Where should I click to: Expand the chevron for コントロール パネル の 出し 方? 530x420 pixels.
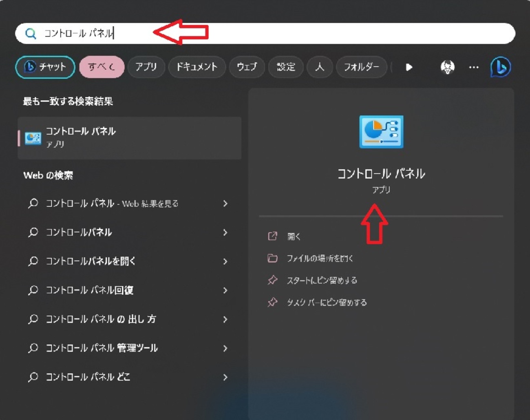pyautogui.click(x=225, y=319)
